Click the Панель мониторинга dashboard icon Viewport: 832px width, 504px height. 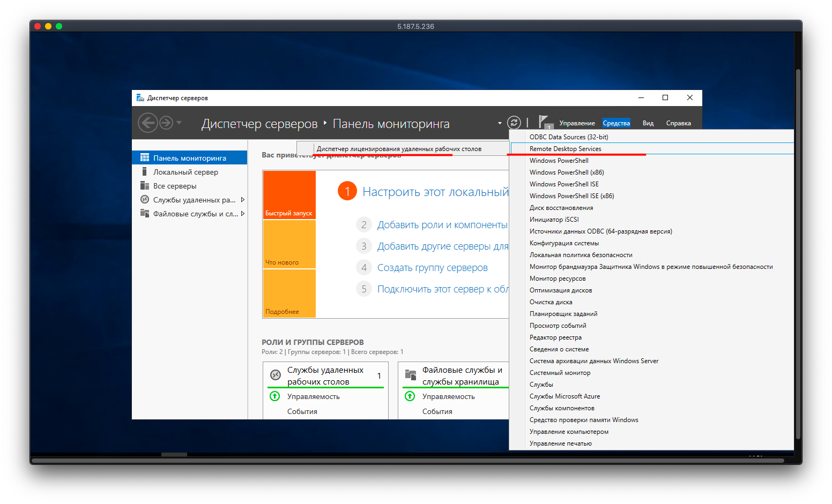(x=145, y=157)
